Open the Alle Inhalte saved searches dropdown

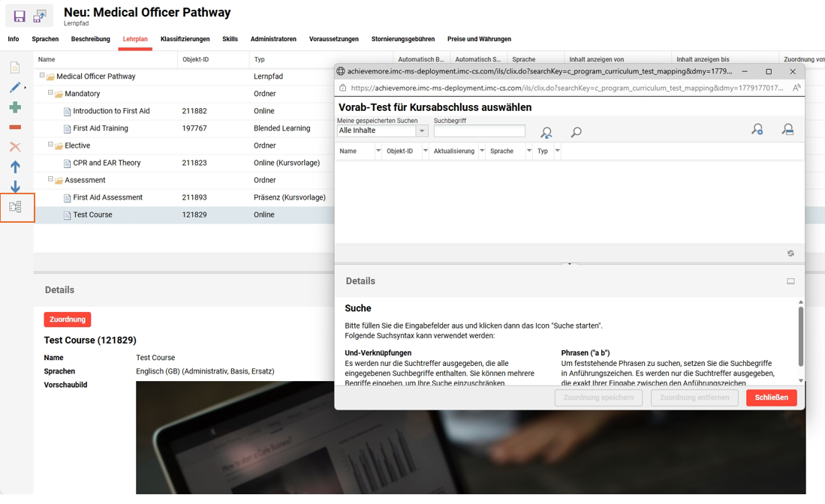pyautogui.click(x=422, y=130)
